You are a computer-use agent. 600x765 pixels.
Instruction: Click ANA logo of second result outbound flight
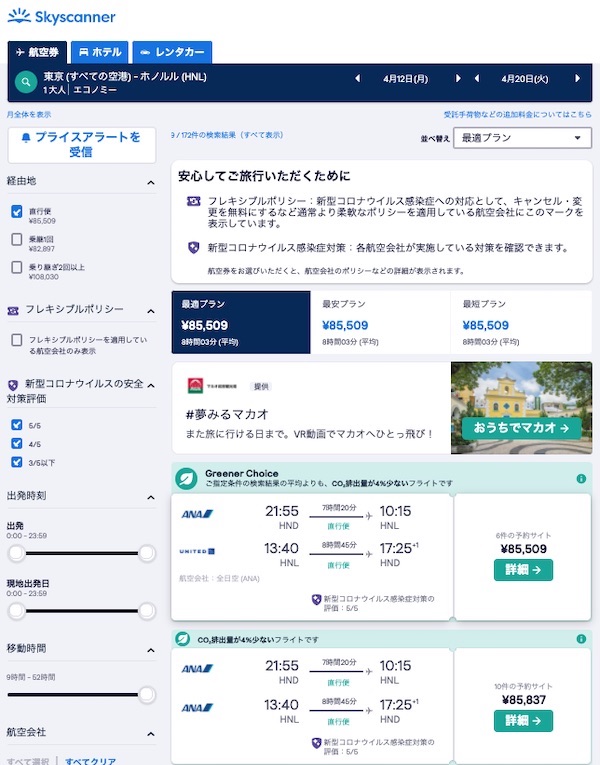pyautogui.click(x=197, y=668)
